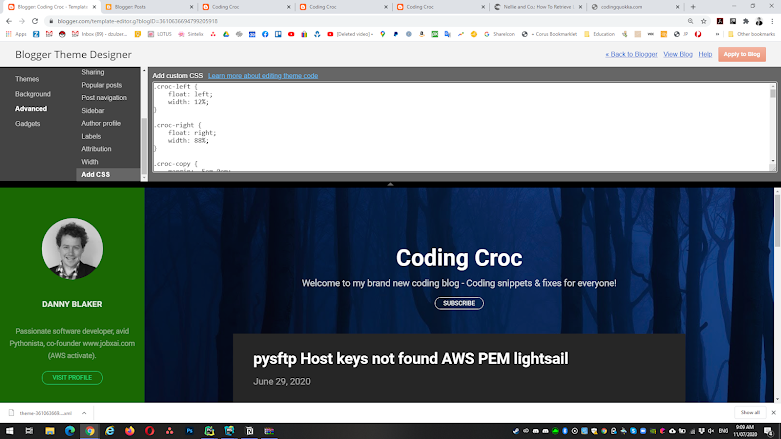Select the Add CSS option
This screenshot has height=439, width=781.
[x=108, y=174]
